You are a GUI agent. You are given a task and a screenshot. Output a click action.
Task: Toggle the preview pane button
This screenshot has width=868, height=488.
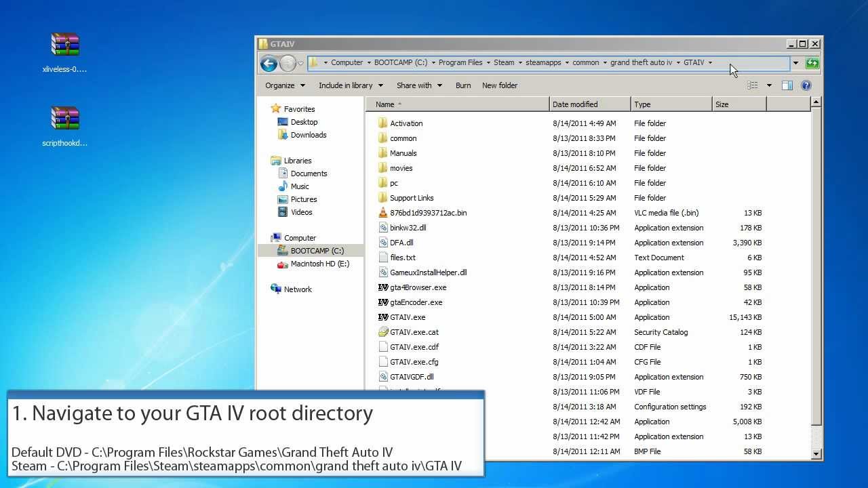tap(787, 85)
